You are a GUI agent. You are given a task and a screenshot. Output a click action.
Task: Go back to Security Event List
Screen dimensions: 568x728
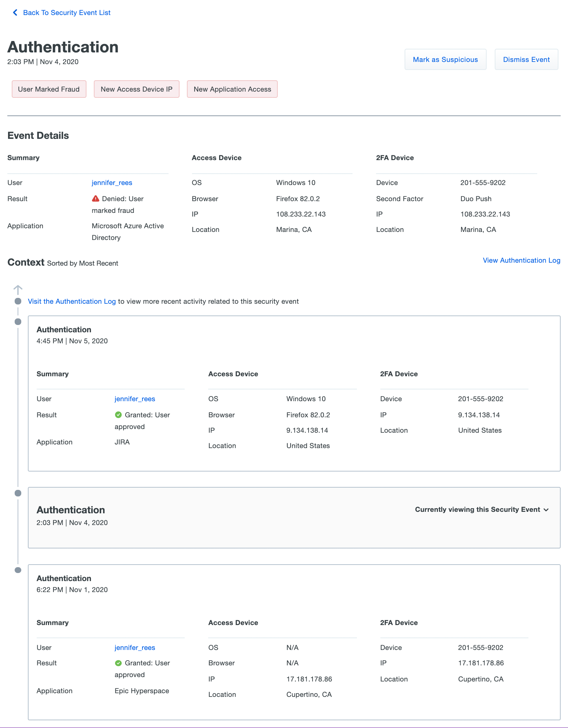click(66, 13)
